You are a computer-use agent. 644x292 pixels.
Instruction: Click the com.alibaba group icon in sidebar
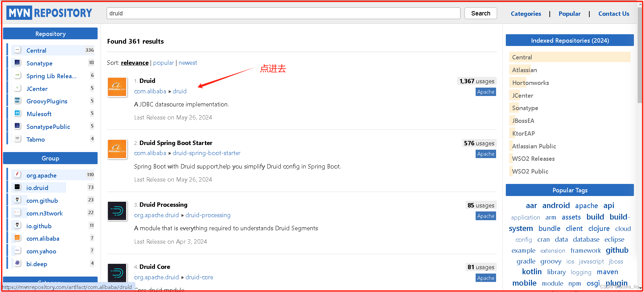[x=17, y=238]
